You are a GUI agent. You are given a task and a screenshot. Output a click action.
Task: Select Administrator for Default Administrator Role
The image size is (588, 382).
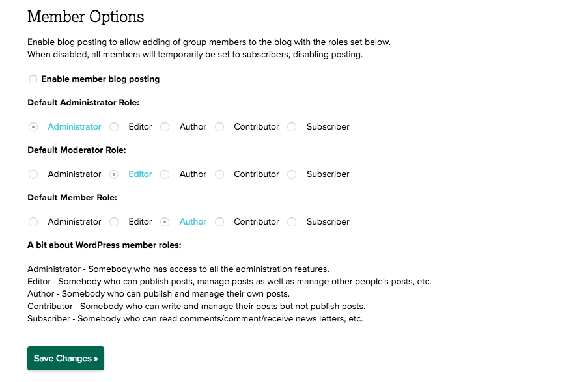[33, 127]
